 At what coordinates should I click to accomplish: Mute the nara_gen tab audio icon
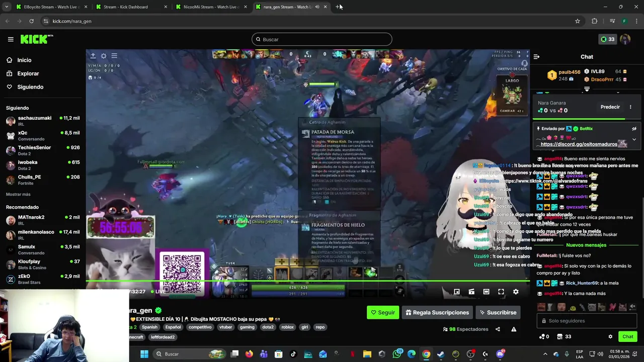(317, 7)
